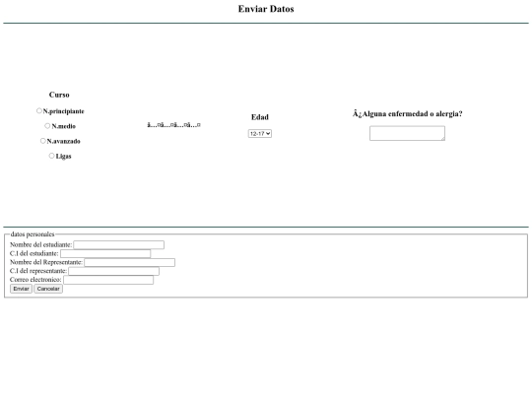
Task: Focus the enfermedad o alergia text area
Action: [x=407, y=133]
